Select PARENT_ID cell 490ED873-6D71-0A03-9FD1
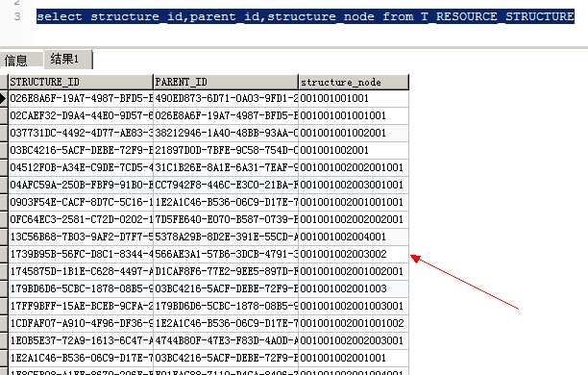This screenshot has width=588, height=375. point(226,99)
